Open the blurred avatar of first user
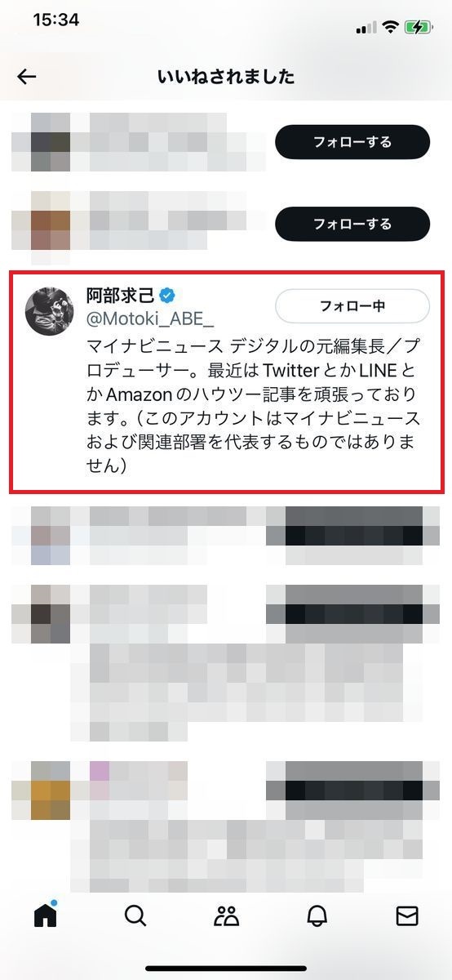The width and height of the screenshot is (452, 980). click(x=50, y=142)
